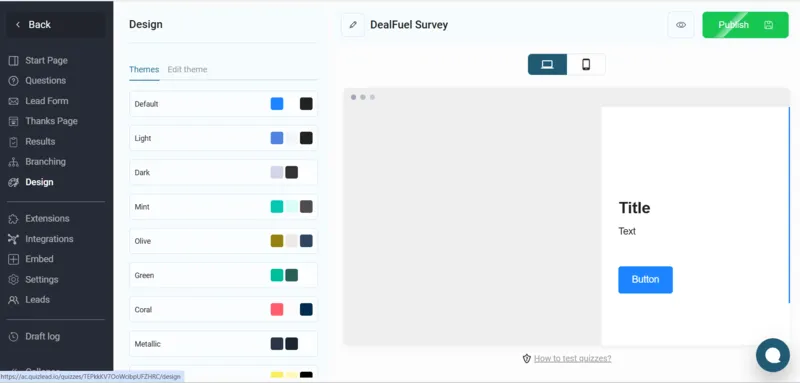
Task: Click the DealFuel Survey title
Action: [x=409, y=25]
